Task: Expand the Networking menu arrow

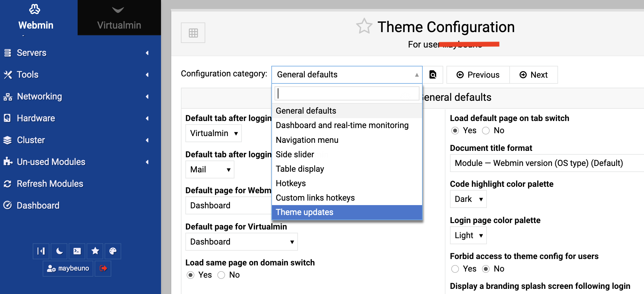Action: point(147,97)
